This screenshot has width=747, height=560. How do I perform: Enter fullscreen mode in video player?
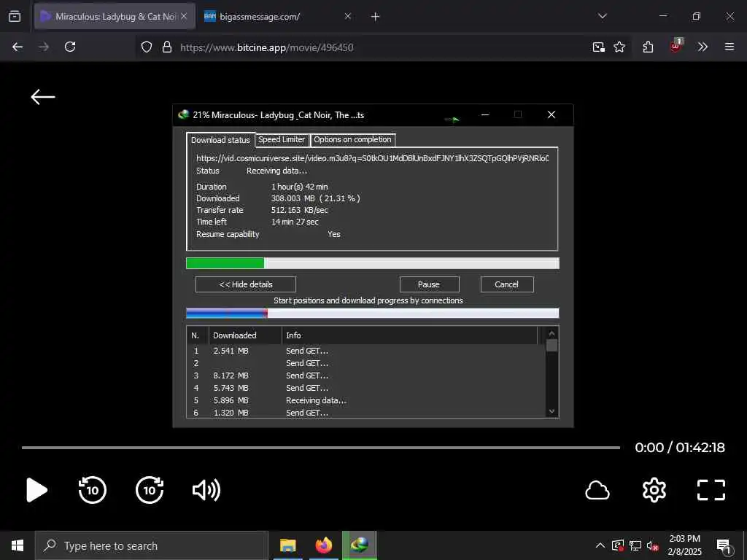[711, 490]
